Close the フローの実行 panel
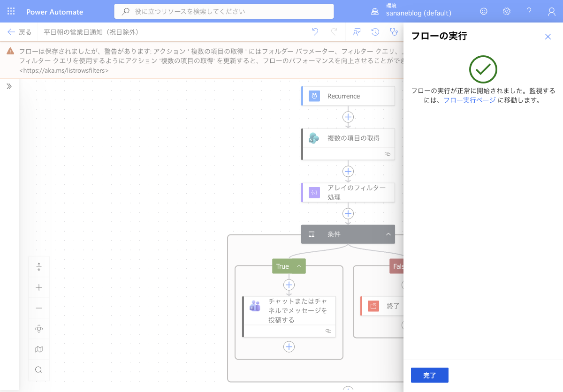The height and width of the screenshot is (392, 563). [x=548, y=37]
